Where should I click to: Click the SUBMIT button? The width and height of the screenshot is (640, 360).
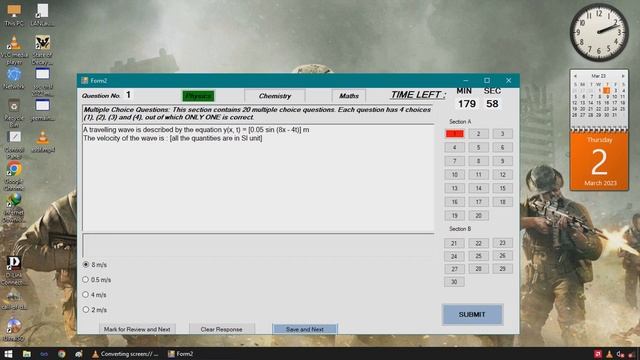click(x=472, y=314)
